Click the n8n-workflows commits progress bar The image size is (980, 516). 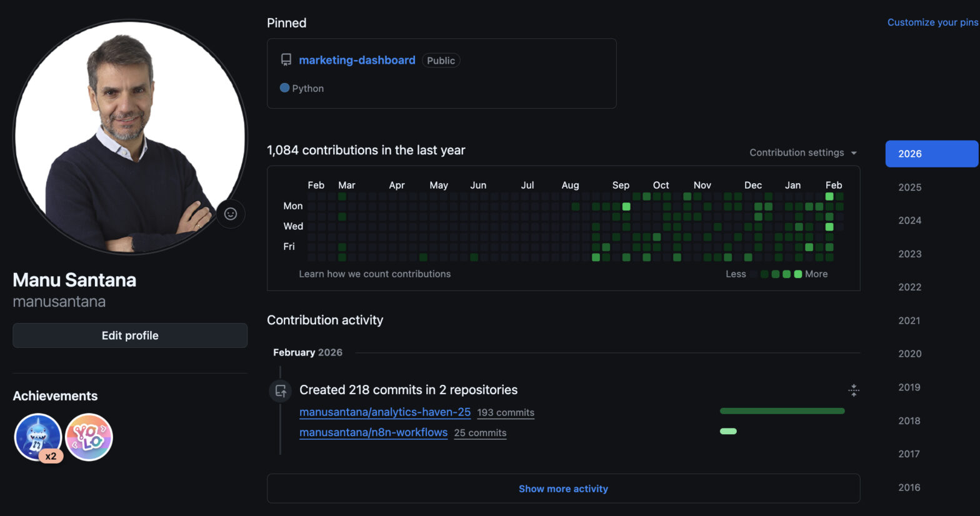click(x=728, y=431)
